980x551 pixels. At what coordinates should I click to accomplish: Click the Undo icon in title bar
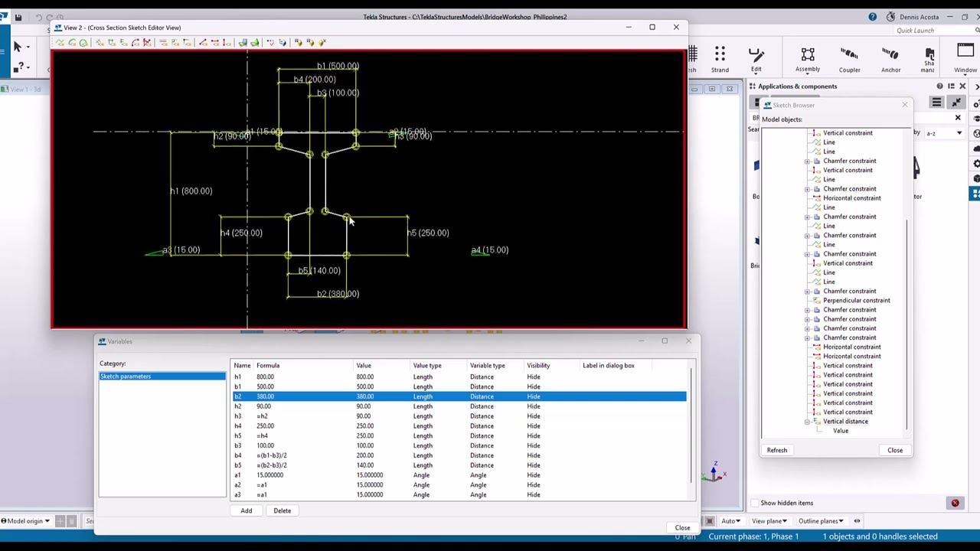tap(38, 17)
